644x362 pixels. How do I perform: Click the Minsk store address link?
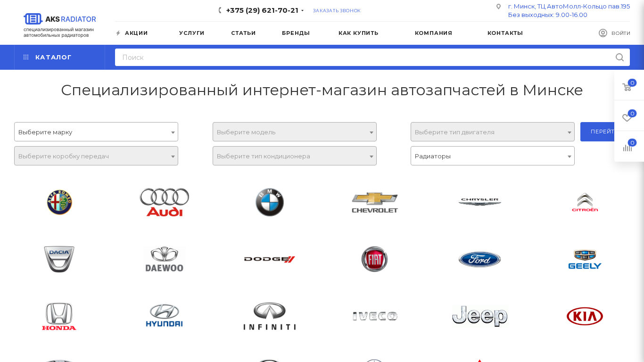click(x=569, y=7)
